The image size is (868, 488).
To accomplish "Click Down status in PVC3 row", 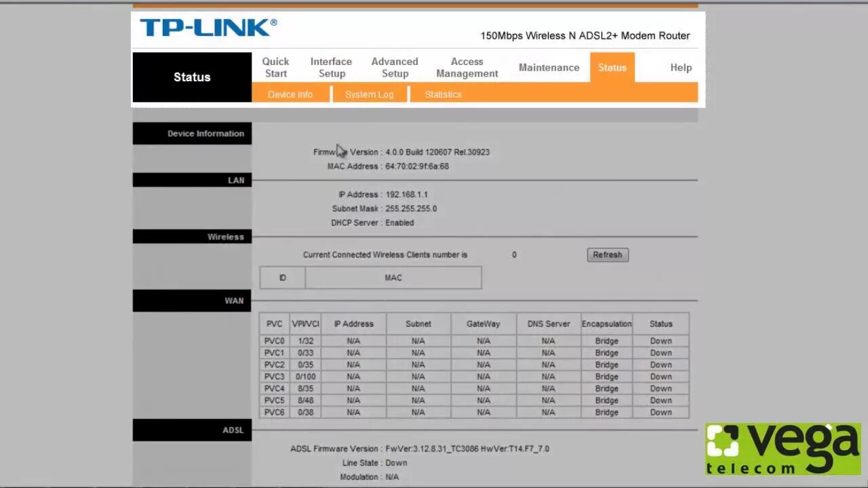I will point(660,377).
